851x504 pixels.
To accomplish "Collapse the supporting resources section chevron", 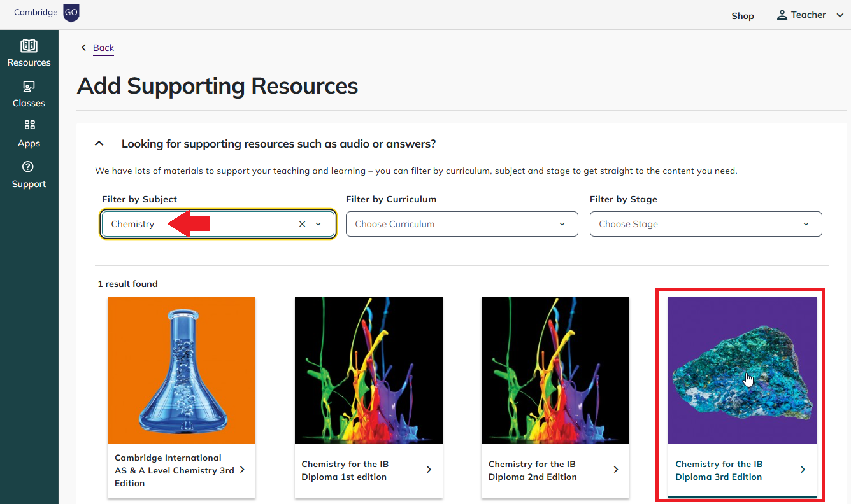I will coord(99,144).
